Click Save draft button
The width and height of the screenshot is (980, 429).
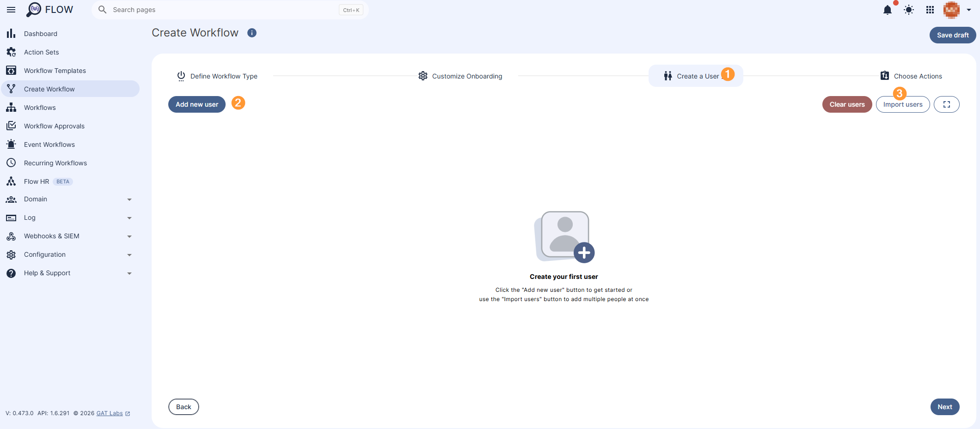pyautogui.click(x=953, y=35)
